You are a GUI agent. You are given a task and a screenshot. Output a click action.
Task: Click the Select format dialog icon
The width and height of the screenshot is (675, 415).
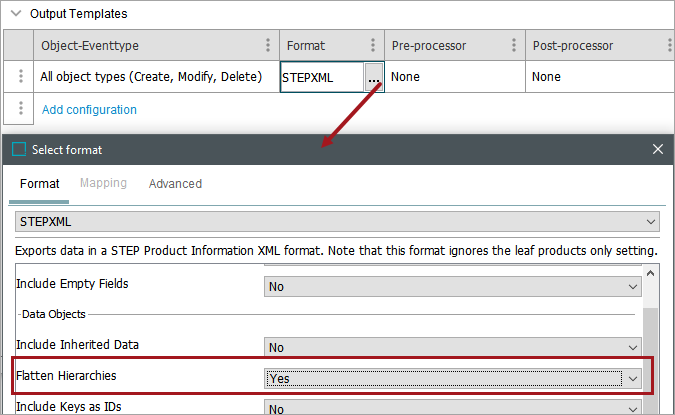coord(19,150)
